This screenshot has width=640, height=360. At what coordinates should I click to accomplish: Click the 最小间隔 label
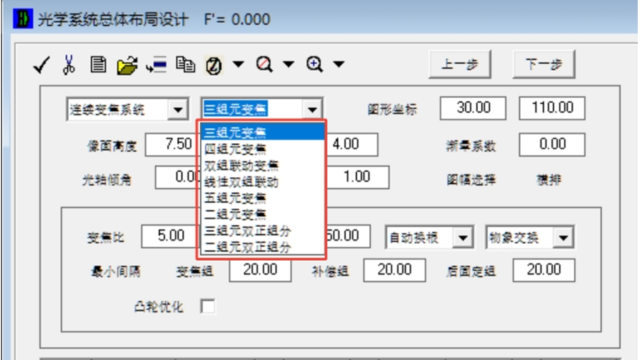(116, 271)
